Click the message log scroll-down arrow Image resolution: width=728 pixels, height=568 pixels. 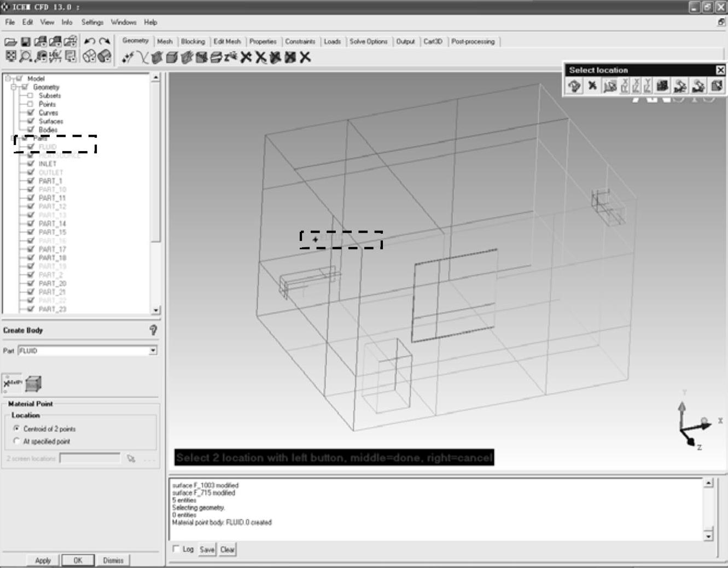(x=708, y=536)
